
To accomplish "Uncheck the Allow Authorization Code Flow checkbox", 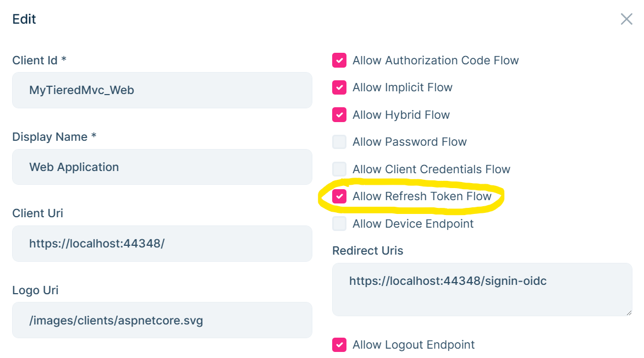I will pos(339,60).
